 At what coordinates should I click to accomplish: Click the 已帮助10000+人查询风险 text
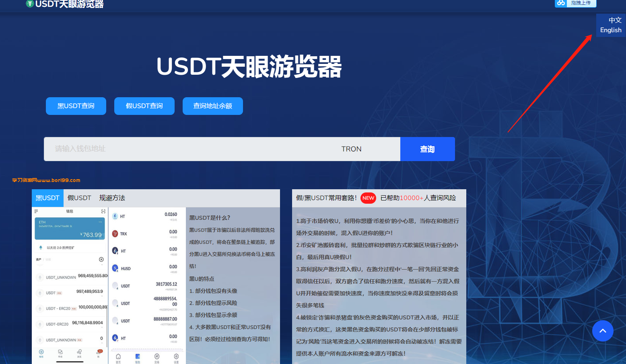[x=418, y=198]
